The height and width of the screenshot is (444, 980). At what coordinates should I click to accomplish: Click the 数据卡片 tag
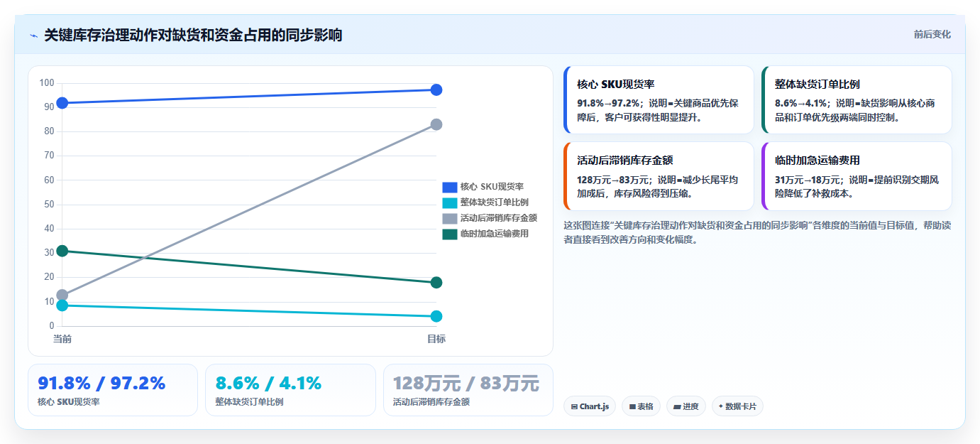(737, 406)
